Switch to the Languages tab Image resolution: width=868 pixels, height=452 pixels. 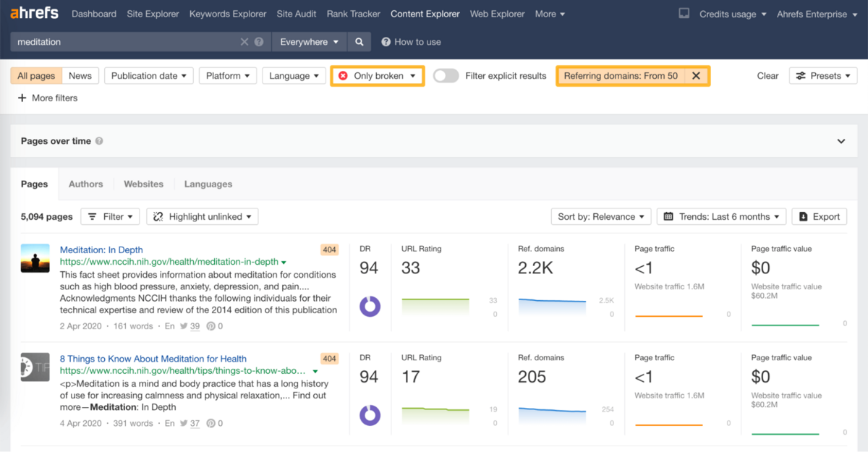coord(208,184)
